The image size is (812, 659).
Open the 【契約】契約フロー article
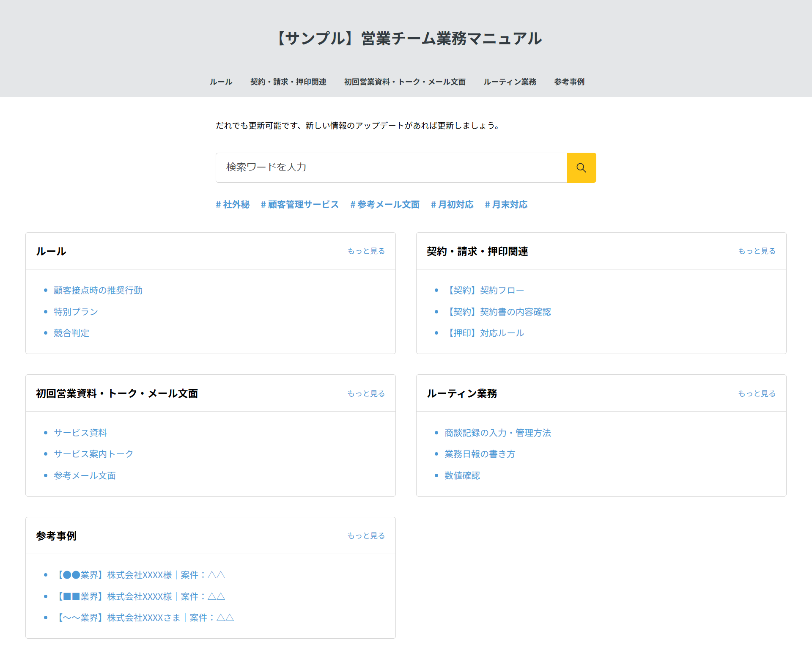(x=485, y=290)
